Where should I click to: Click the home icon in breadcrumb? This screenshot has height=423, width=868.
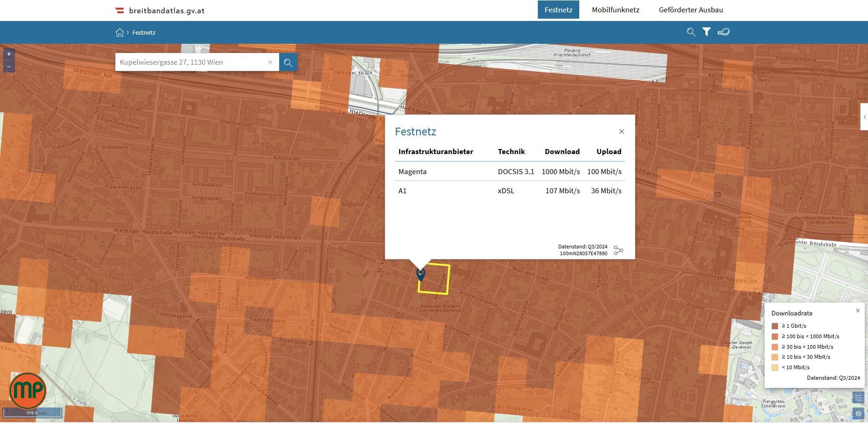click(x=120, y=32)
